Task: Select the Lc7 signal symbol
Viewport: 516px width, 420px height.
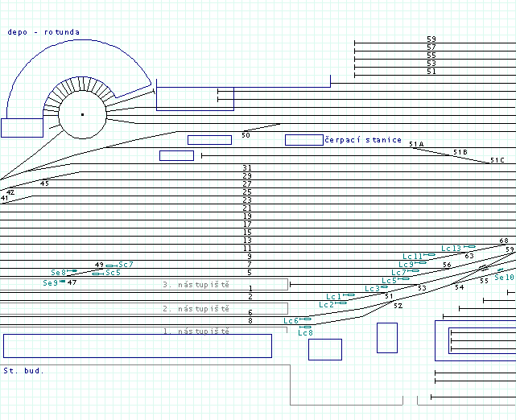Action: (413, 270)
